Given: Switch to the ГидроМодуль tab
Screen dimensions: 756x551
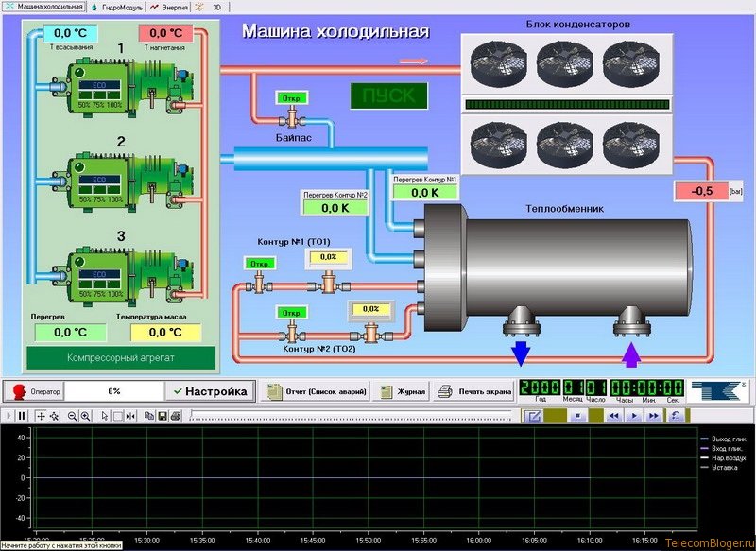Looking at the screenshot, I should [117, 7].
